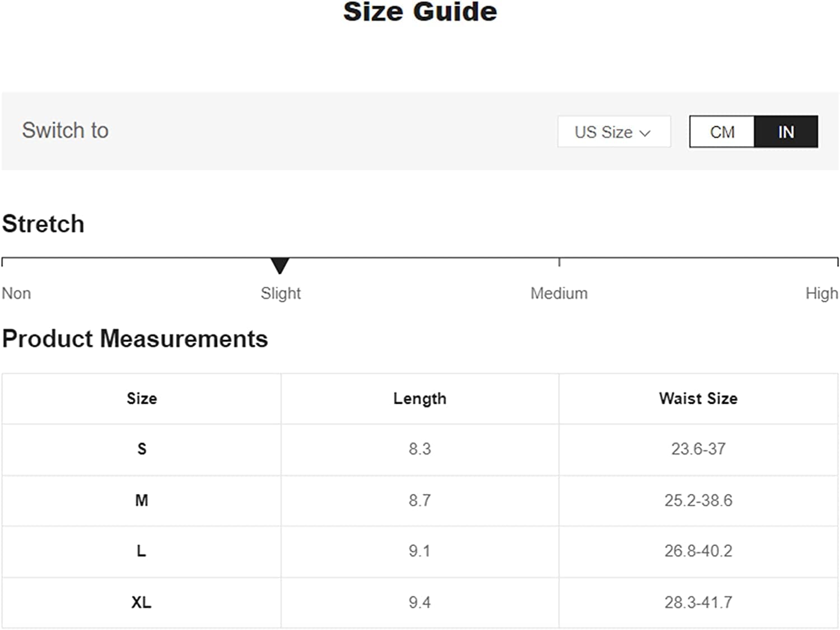Switch measurements to CM
Image resolution: width=840 pixels, height=630 pixels.
(x=722, y=132)
